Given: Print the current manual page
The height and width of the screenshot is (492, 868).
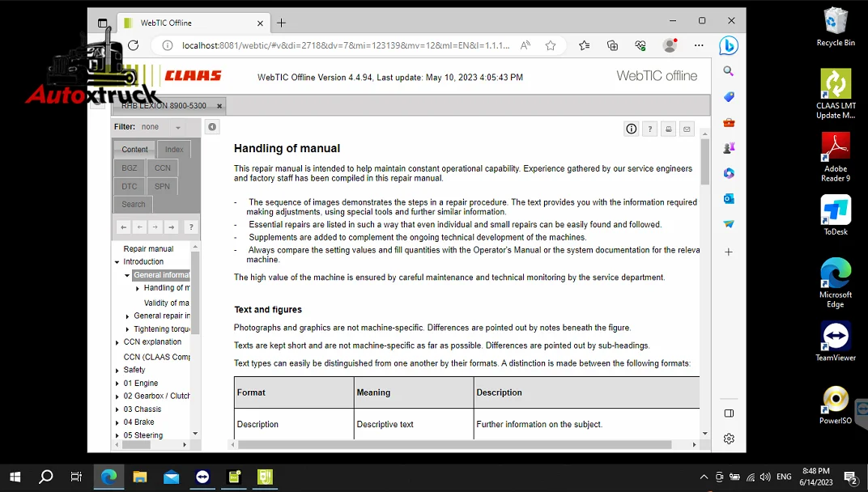Looking at the screenshot, I should [668, 129].
